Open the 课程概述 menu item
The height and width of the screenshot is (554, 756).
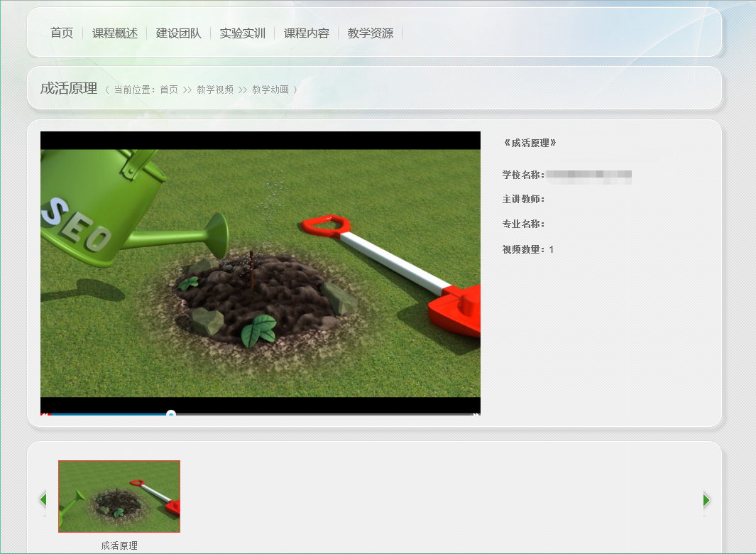click(115, 33)
